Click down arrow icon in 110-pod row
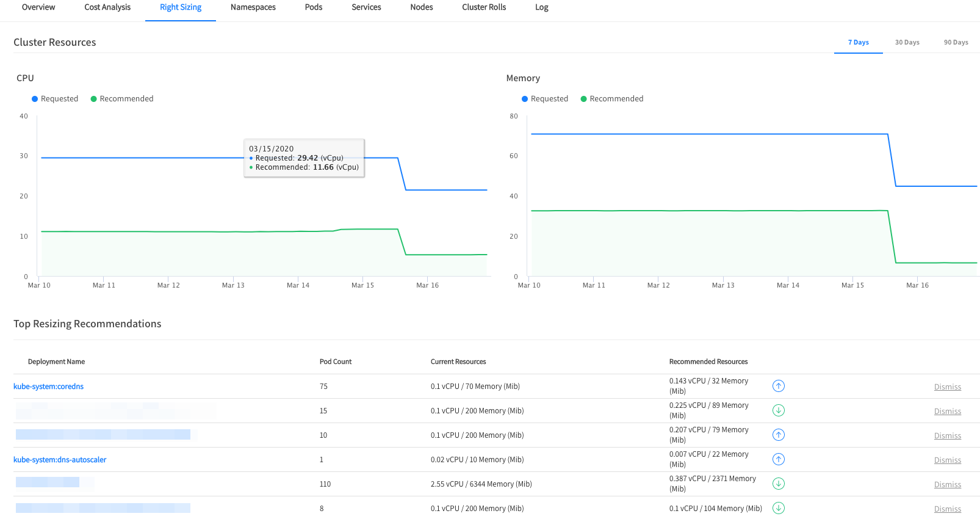Image resolution: width=980 pixels, height=519 pixels. tap(778, 484)
